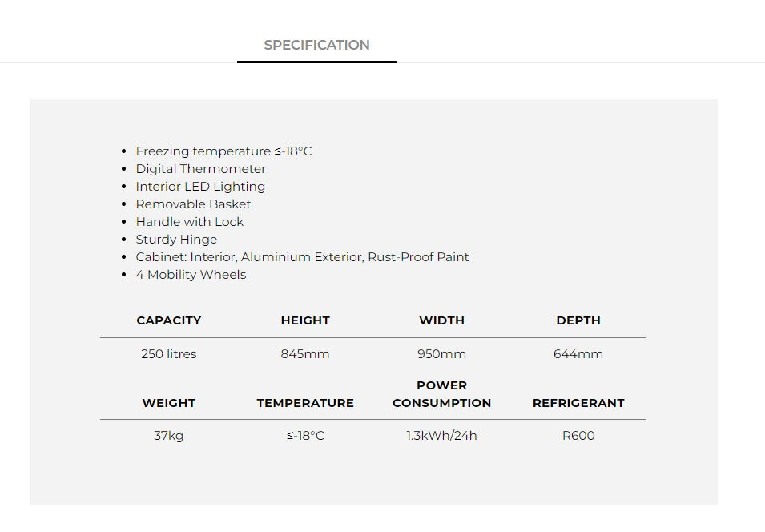Click the REFRIGERANT header

point(578,403)
